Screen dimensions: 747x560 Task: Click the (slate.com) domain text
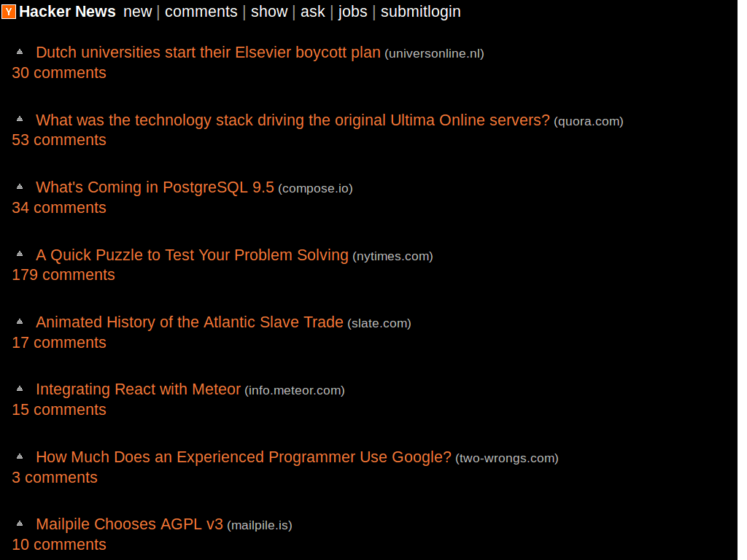[x=379, y=323]
